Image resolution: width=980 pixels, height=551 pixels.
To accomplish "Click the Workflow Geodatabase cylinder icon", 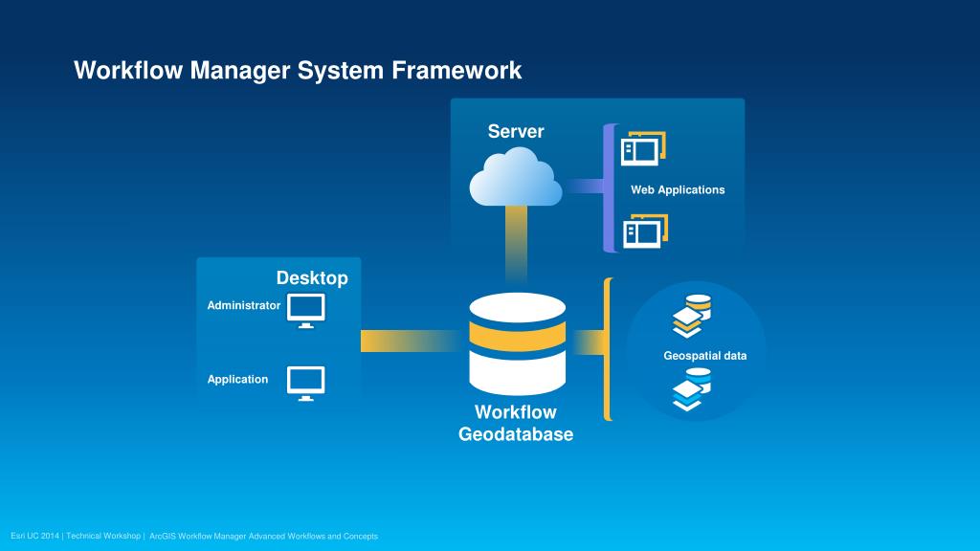I will point(518,343).
